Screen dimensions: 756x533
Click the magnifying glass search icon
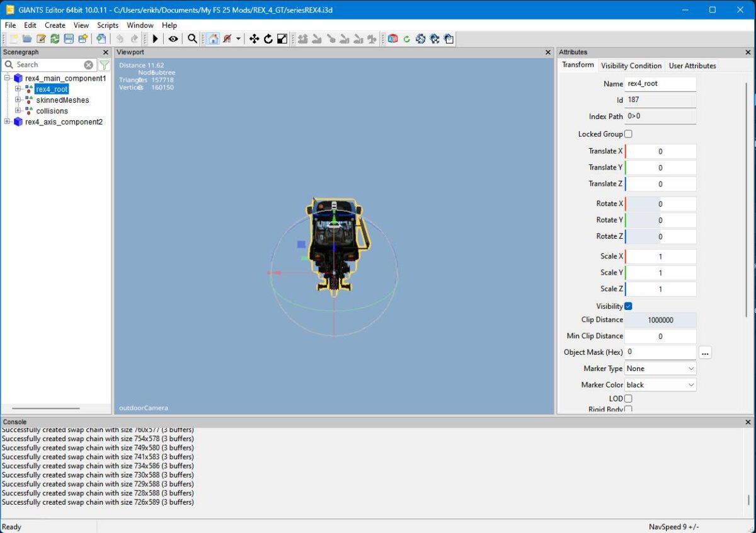[x=193, y=39]
